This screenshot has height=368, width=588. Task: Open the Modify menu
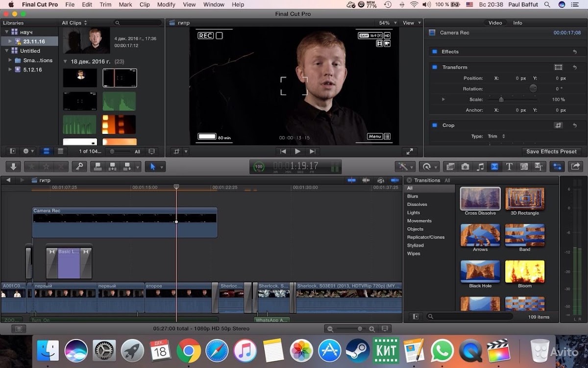166,4
